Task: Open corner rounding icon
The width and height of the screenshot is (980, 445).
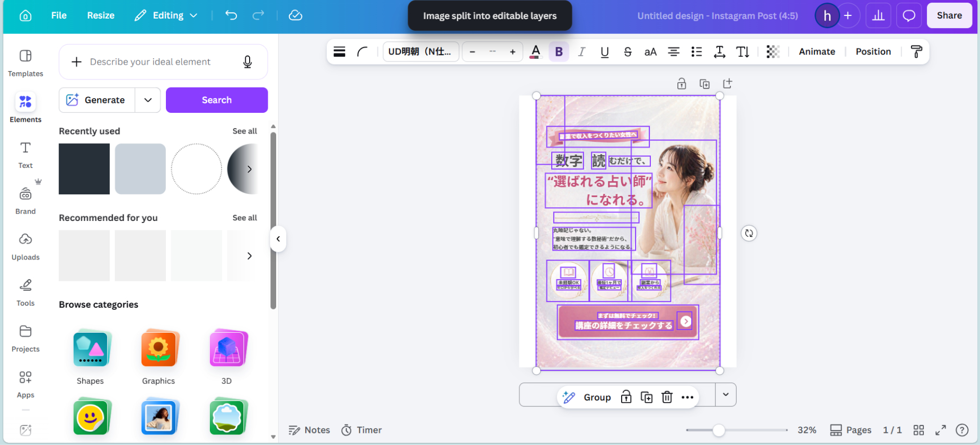Action: pyautogui.click(x=363, y=51)
